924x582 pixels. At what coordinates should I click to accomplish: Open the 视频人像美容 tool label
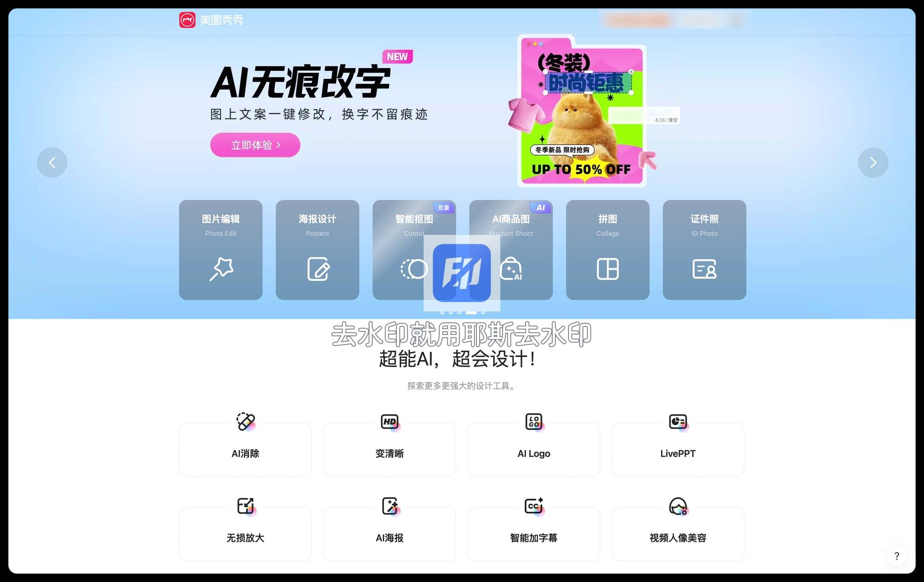[x=678, y=538]
